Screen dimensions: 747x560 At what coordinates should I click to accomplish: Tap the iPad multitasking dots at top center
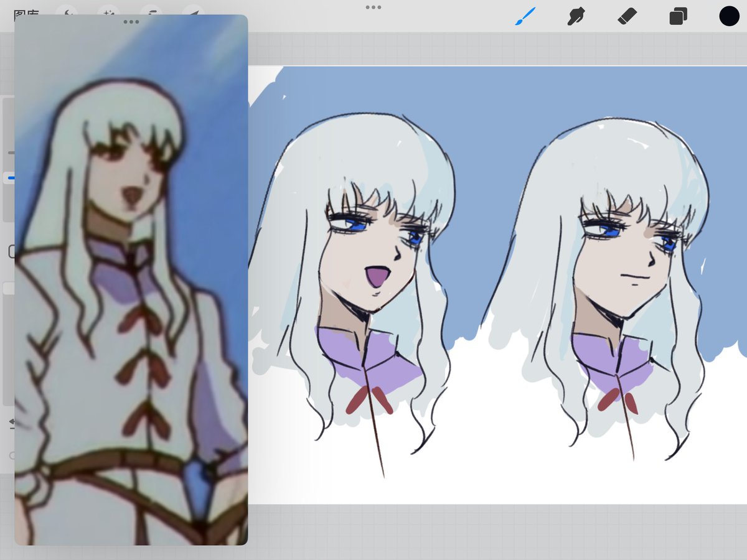(x=374, y=7)
